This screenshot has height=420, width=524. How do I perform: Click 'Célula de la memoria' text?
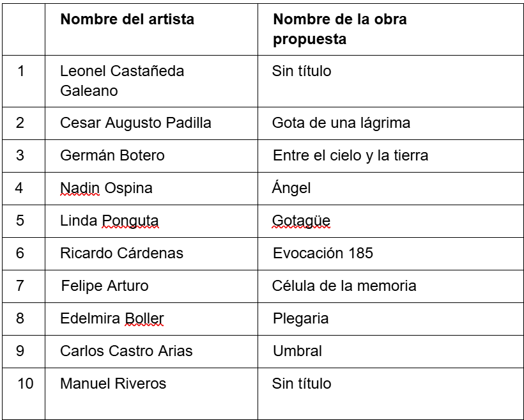344,286
